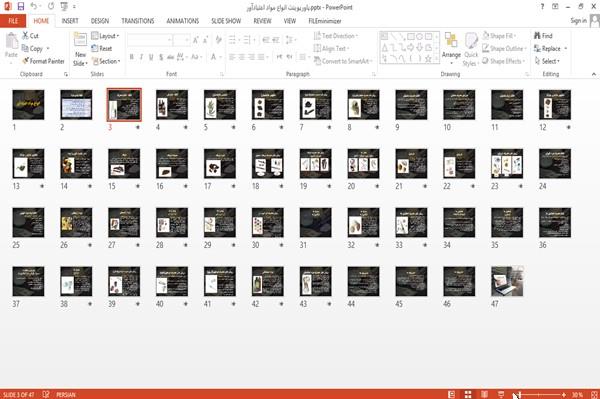
Task: Open the Layout dropdown
Action: pos(106,36)
